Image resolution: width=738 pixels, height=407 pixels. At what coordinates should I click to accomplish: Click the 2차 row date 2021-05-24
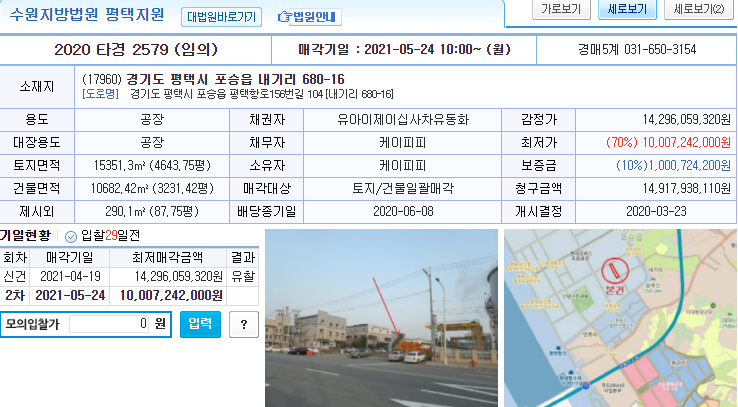[x=70, y=295]
